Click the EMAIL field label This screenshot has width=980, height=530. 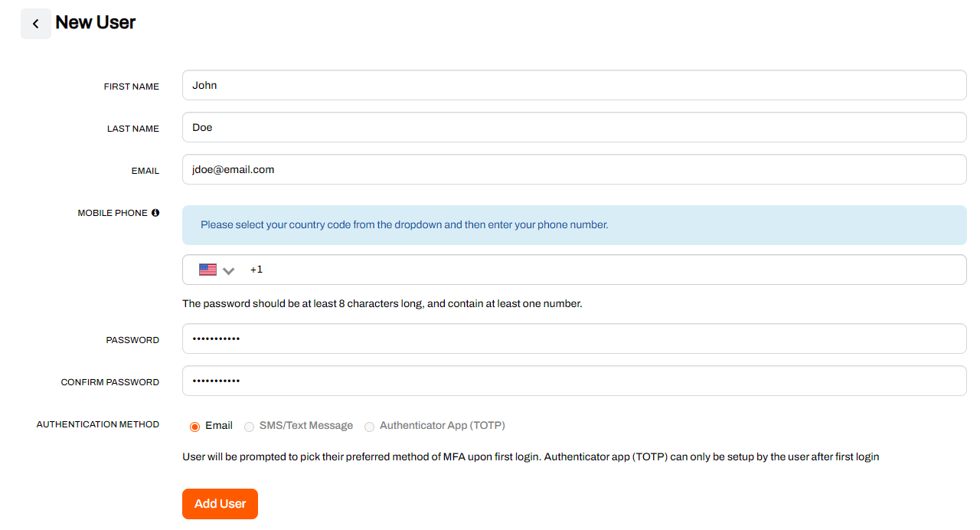(x=145, y=172)
